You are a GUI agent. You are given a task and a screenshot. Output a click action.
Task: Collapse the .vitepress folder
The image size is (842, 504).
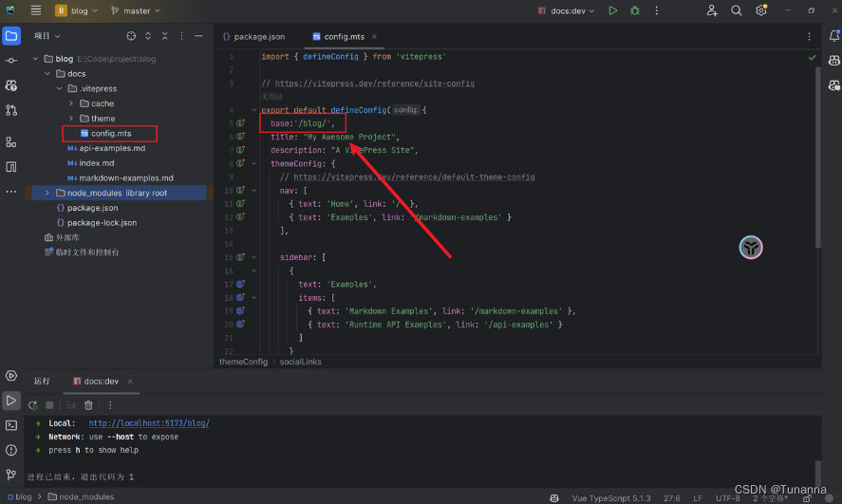click(x=59, y=88)
